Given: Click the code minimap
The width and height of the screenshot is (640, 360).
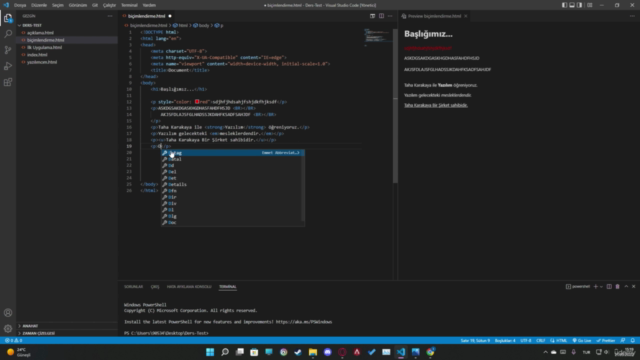Looking at the screenshot, I should coord(378,37).
